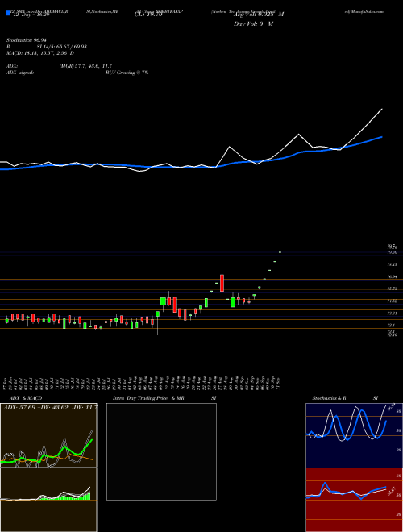Click the topmost green candle near 19.70
This screenshot has width=403, height=532.
[x=280, y=252]
